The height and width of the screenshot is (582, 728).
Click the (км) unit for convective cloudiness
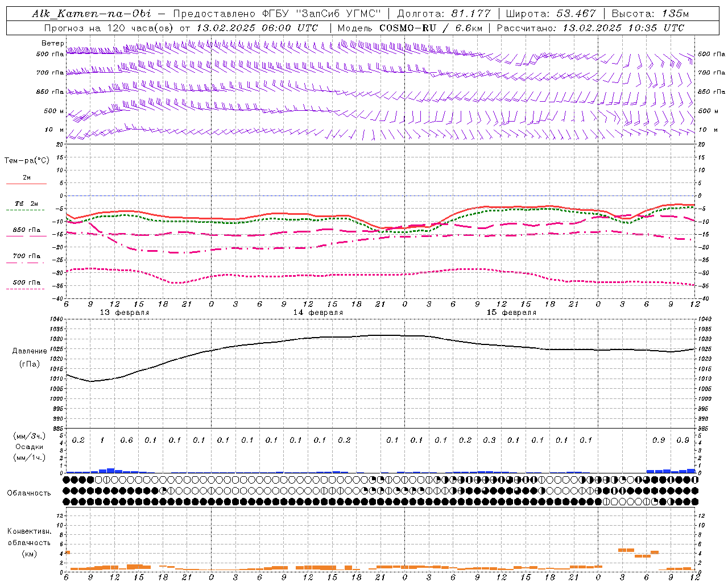29,553
